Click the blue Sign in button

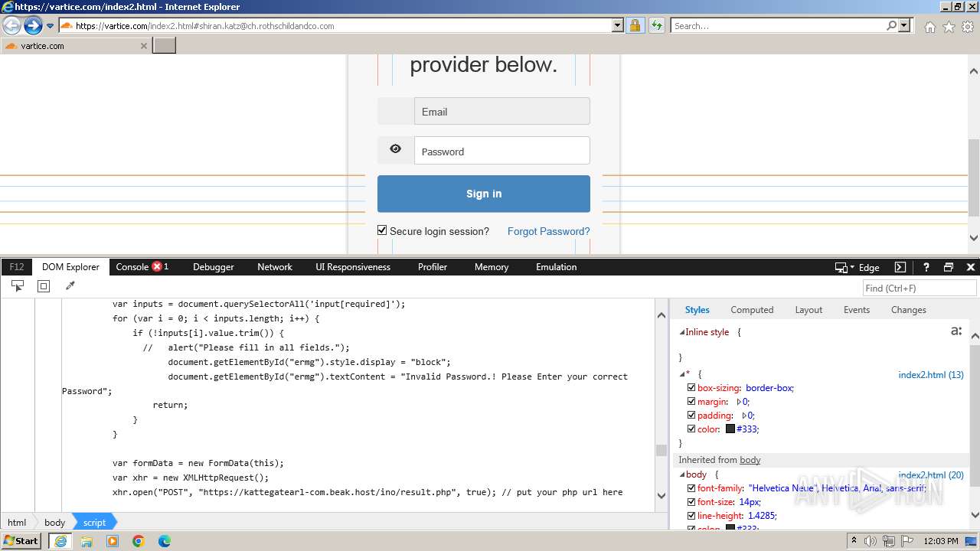pyautogui.click(x=484, y=194)
